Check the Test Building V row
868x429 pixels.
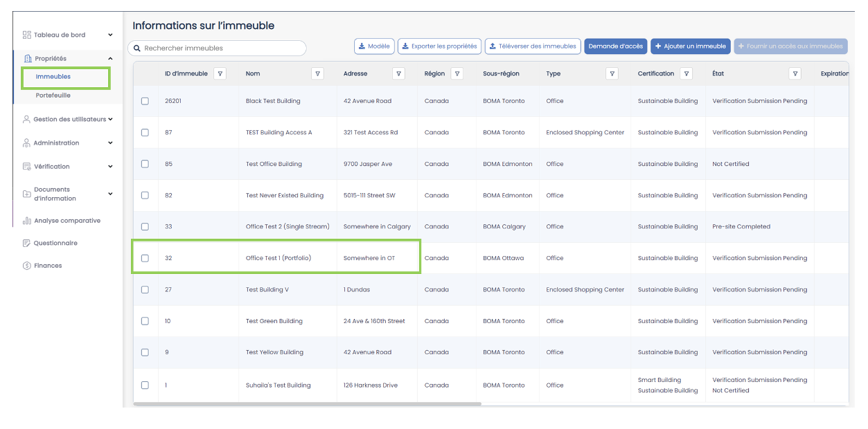point(145,290)
